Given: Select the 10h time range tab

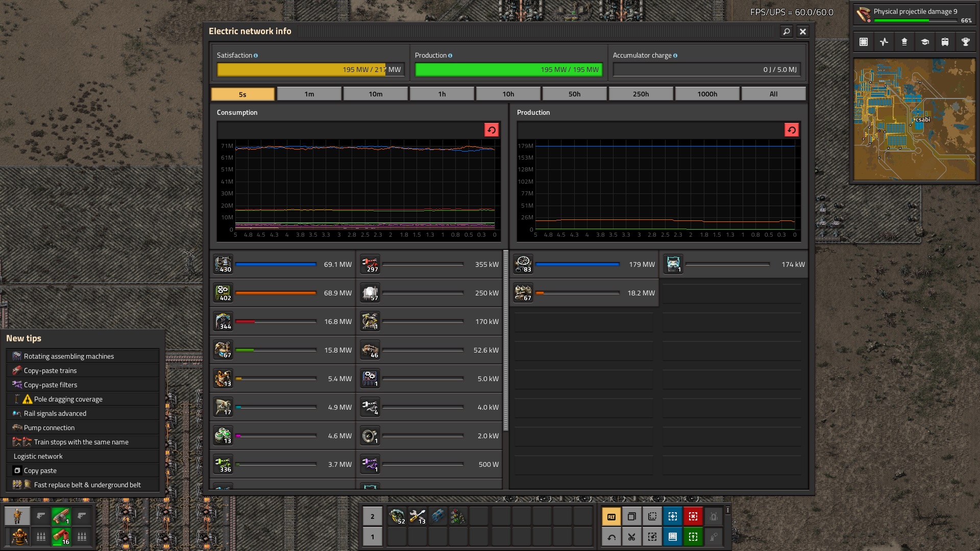Looking at the screenshot, I should pyautogui.click(x=508, y=94).
